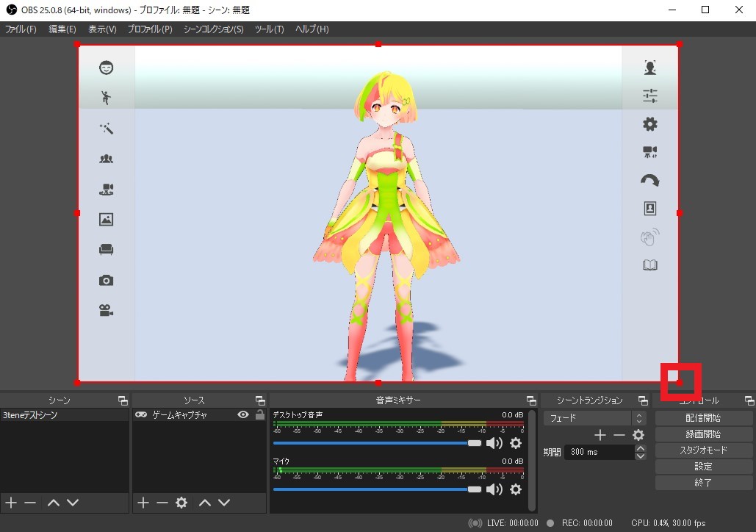Click the camera-with-stand icon in left sidebar

[x=106, y=190]
